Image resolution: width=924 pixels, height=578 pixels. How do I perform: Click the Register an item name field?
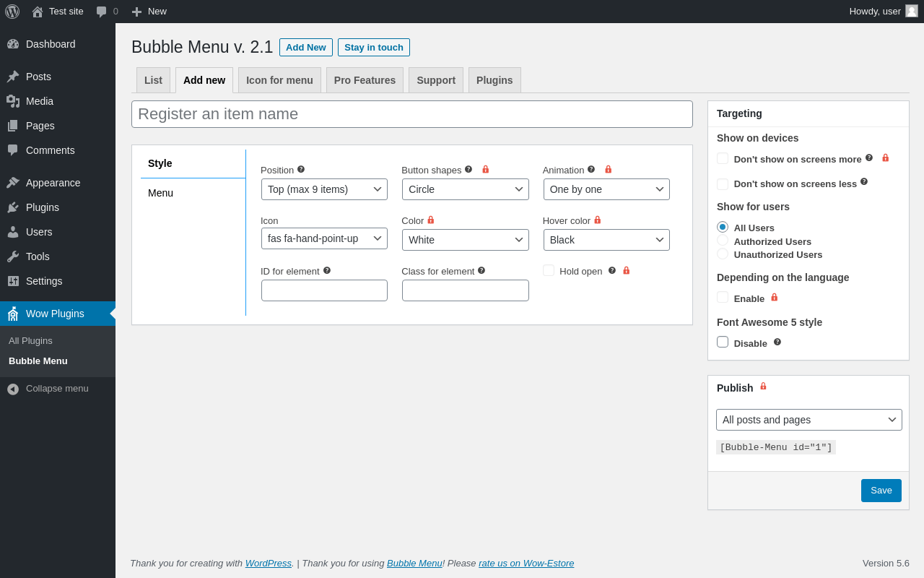[412, 114]
